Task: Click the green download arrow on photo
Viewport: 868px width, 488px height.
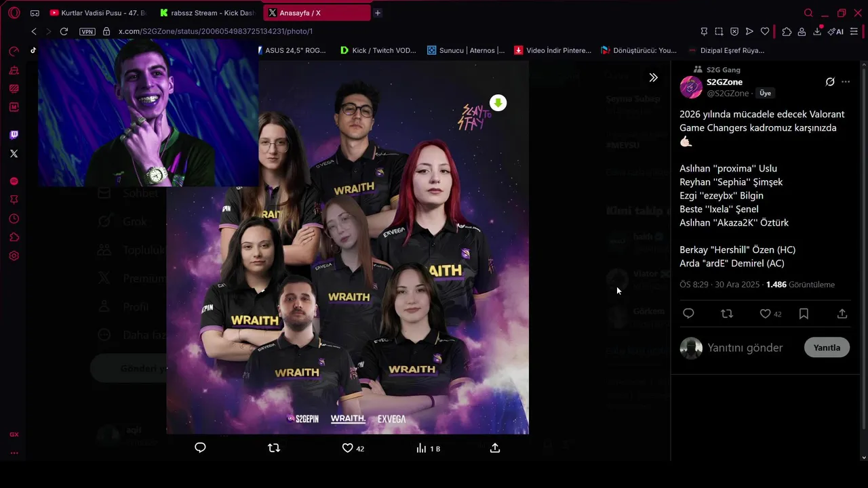Action: click(x=498, y=103)
